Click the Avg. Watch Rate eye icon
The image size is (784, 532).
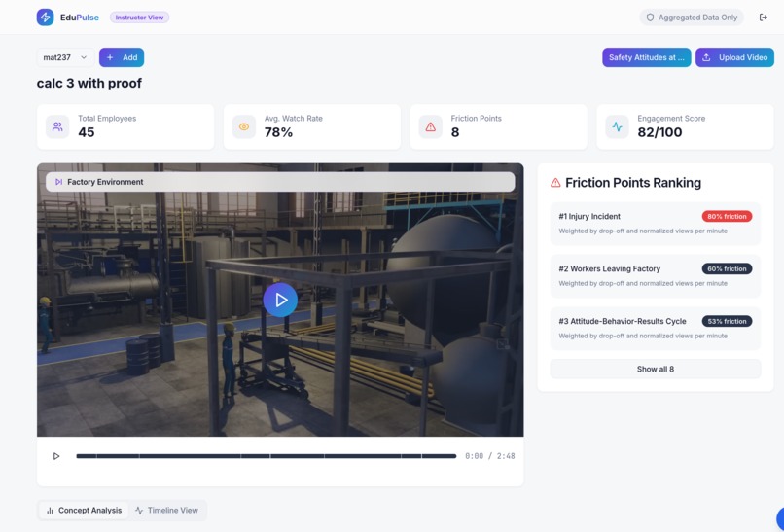click(244, 127)
